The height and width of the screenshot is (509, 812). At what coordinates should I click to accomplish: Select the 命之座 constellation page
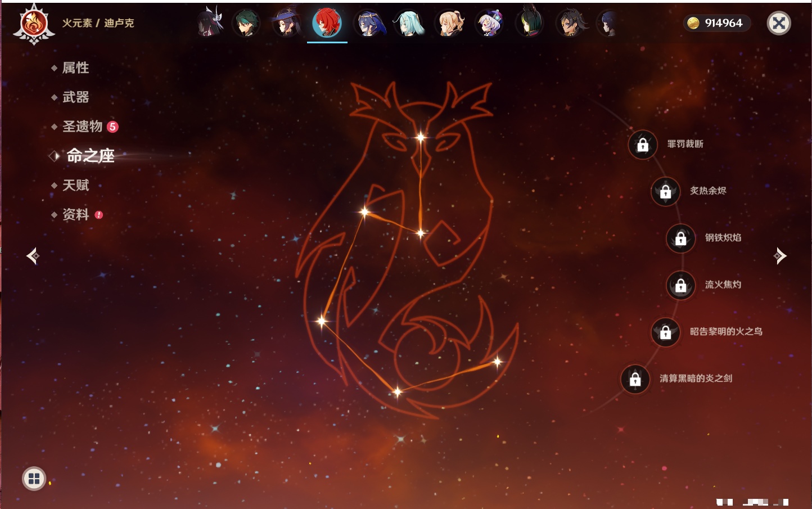90,156
